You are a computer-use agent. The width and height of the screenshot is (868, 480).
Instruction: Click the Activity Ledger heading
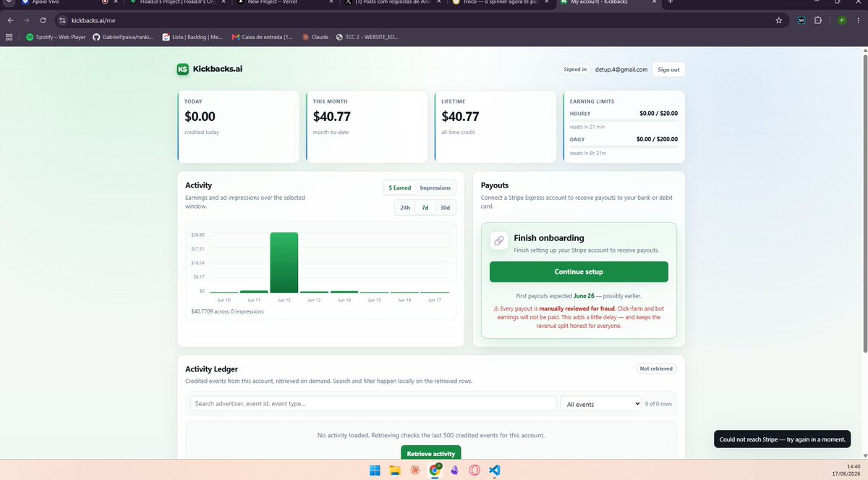(211, 369)
